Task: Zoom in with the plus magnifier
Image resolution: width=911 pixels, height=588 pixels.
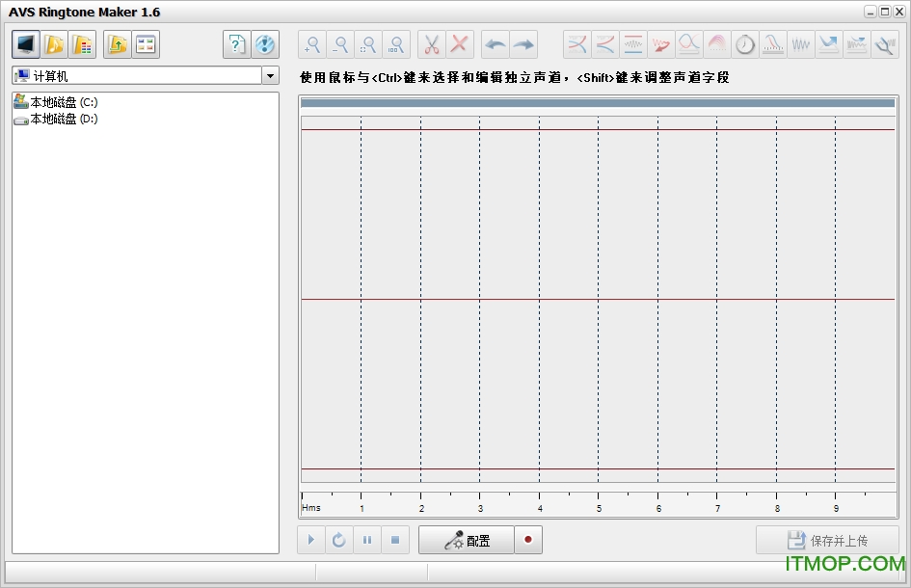Action: pyautogui.click(x=312, y=44)
